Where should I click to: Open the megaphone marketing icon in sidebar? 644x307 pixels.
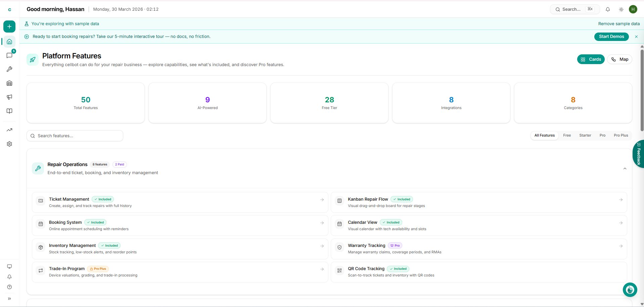(x=9, y=97)
